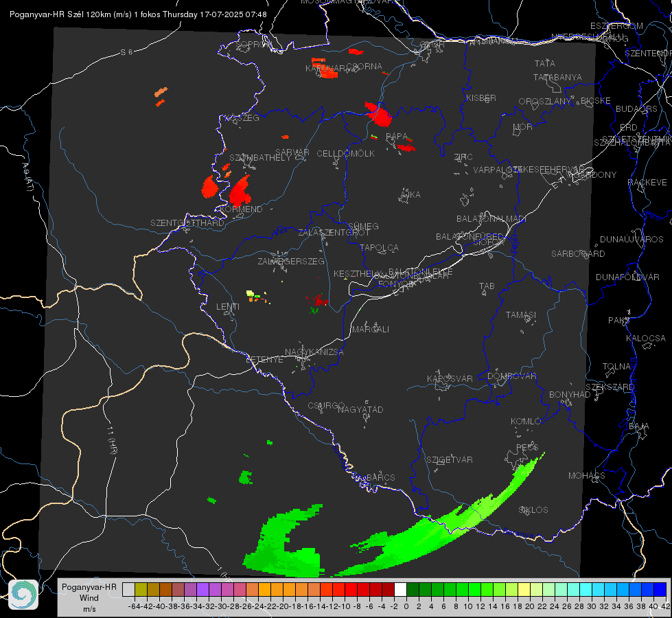This screenshot has height=618, width=672.
Task: Click the SZIGETVAR city label
Action: (449, 460)
